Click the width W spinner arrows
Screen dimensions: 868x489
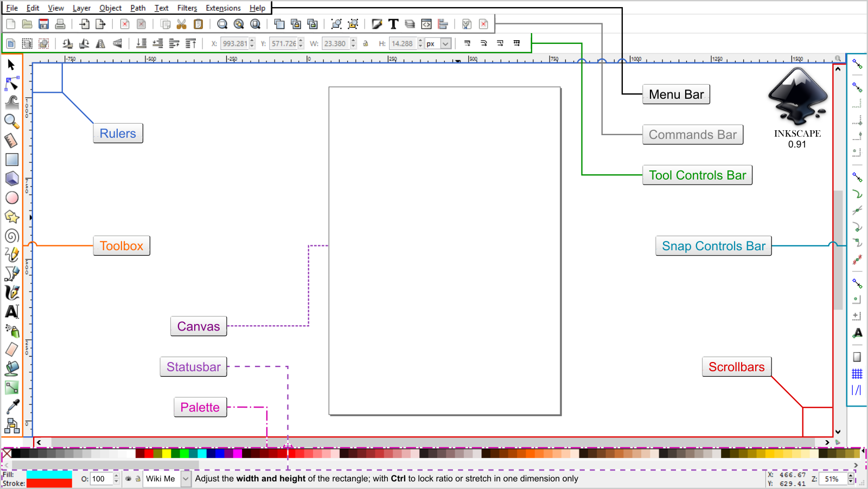coord(353,43)
